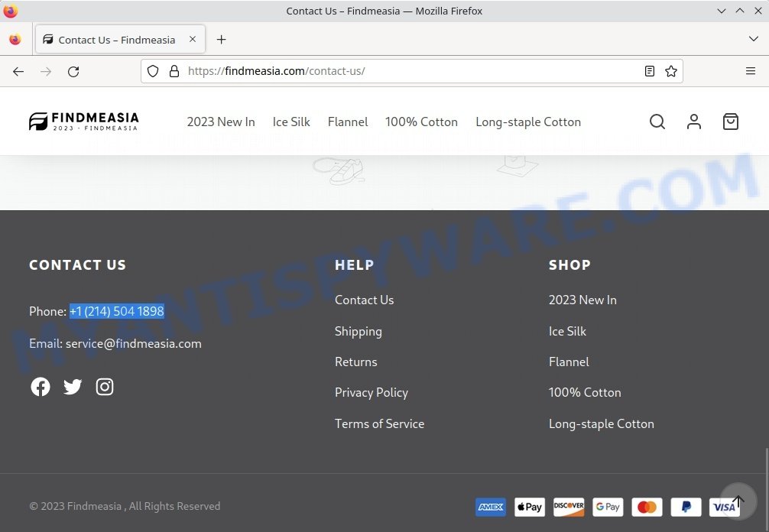Click the PayPal payment icon
769x532 pixels.
pos(686,507)
